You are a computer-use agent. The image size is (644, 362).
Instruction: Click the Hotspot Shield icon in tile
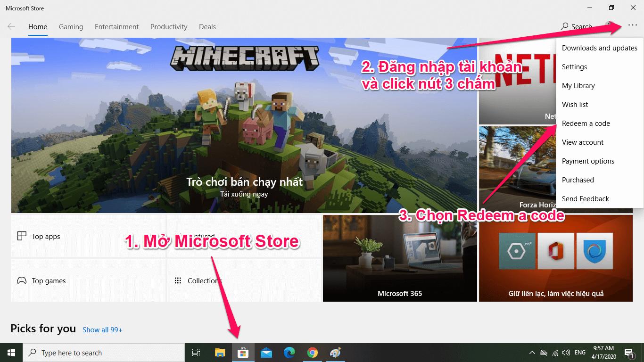(x=594, y=251)
